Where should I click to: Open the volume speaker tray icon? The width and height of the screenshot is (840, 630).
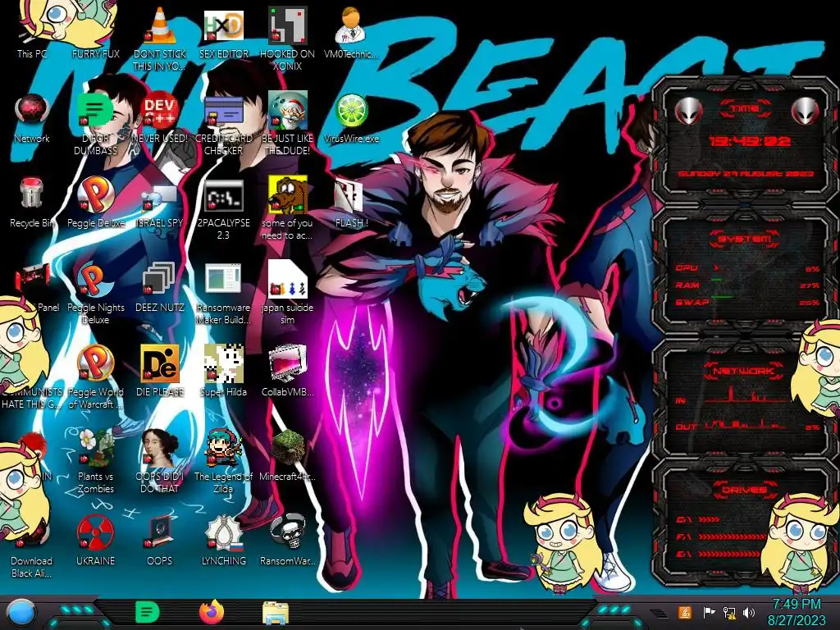pos(749,612)
